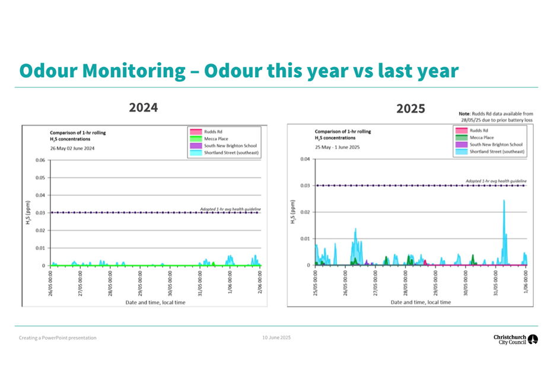This screenshot has height=392, width=554.
Task: Select the green Mecca Place swatch in 2024 legend
Action: (196, 138)
